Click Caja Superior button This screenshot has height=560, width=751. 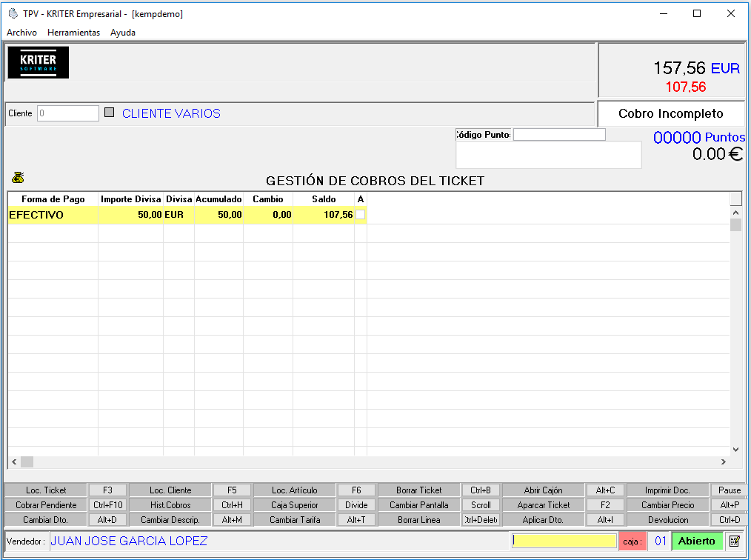pyautogui.click(x=295, y=505)
